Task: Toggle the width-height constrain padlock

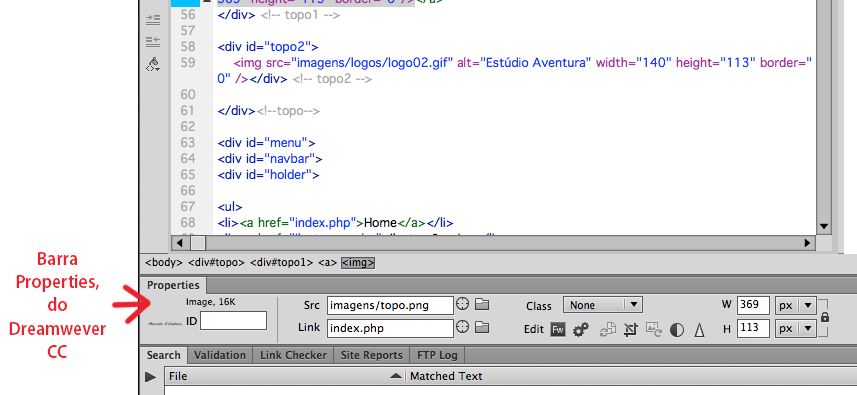Action: [825, 317]
